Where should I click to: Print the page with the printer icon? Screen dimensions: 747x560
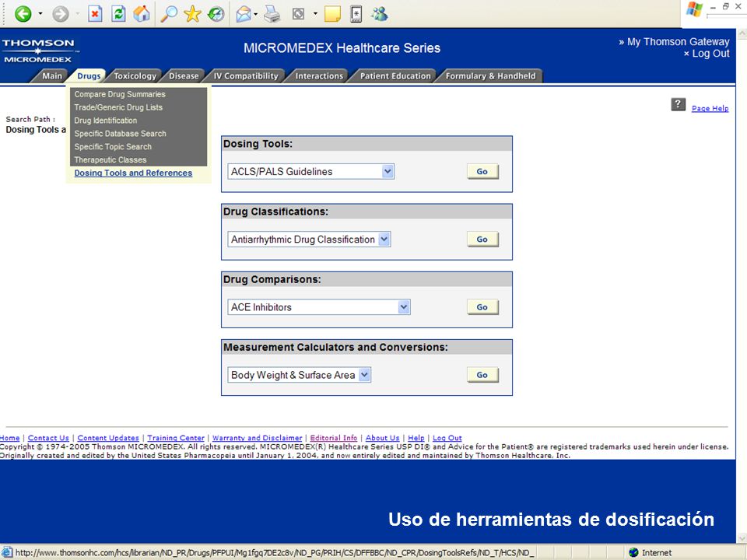(x=272, y=14)
